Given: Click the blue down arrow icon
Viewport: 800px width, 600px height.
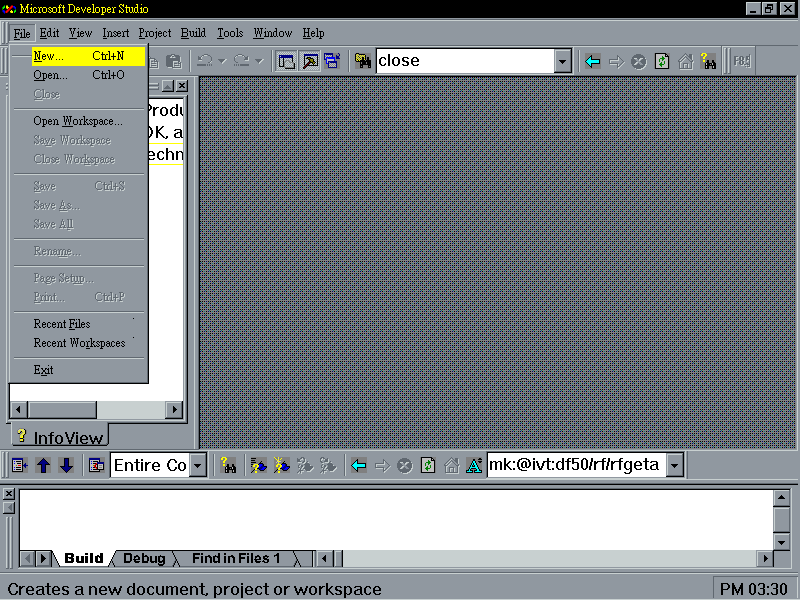Looking at the screenshot, I should [x=66, y=465].
